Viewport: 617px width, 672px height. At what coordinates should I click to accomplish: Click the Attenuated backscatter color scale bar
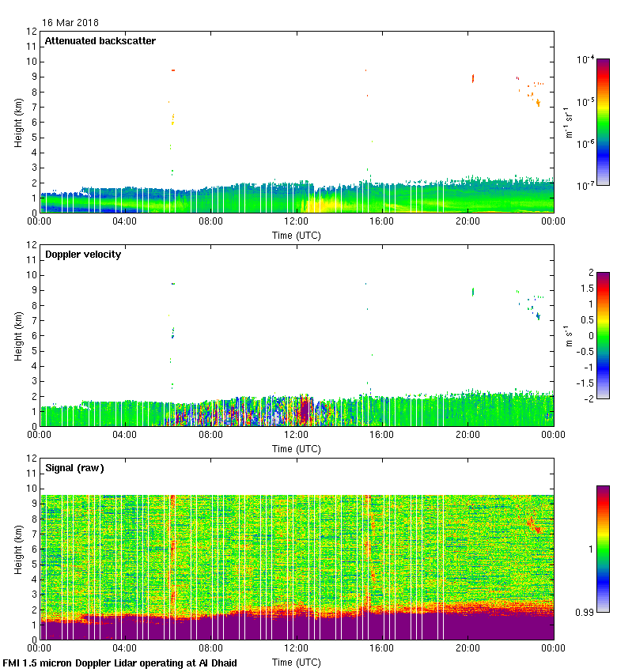603,122
